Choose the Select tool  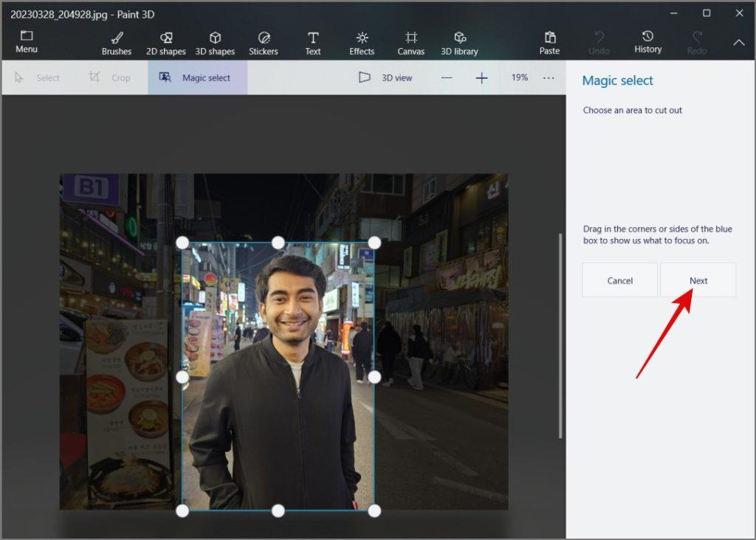(x=38, y=77)
